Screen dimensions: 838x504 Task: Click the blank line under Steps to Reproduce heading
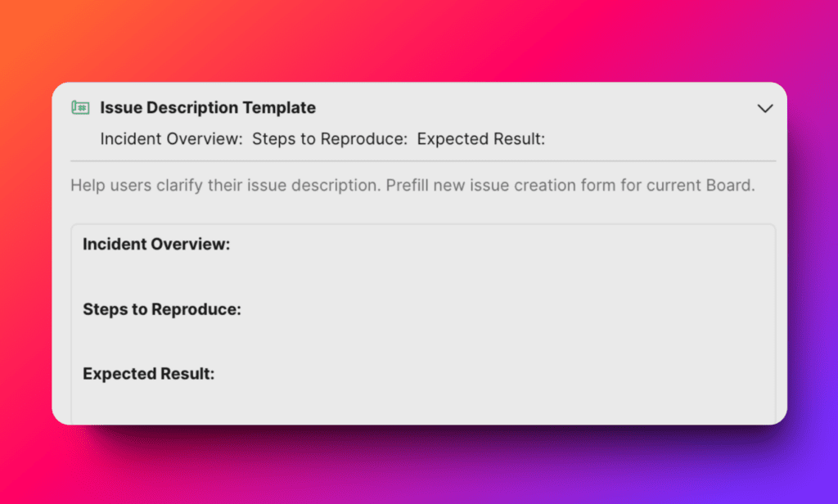[x=327, y=342]
